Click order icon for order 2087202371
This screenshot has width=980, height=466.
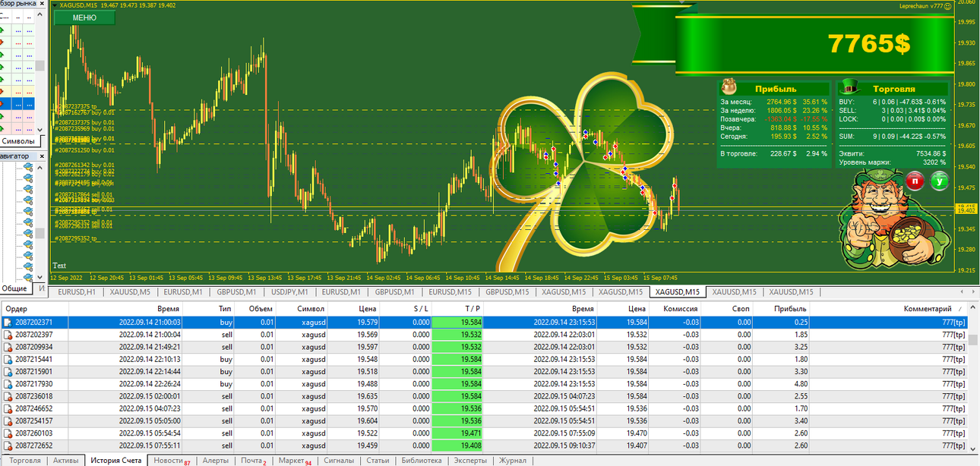click(8, 323)
